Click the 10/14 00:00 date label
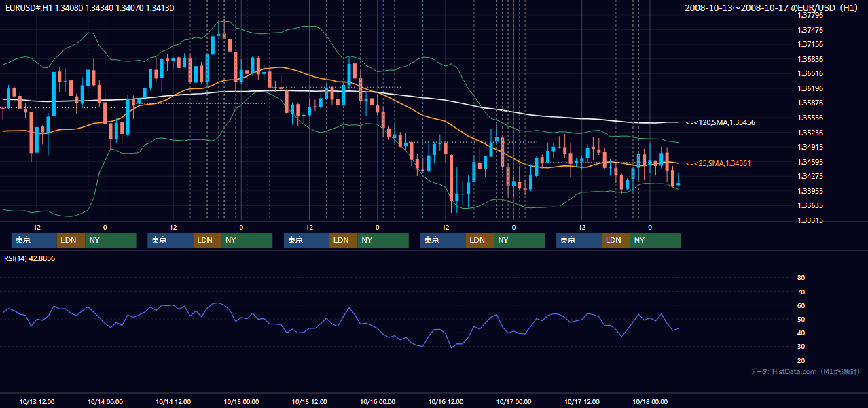The width and height of the screenshot is (868, 408). coord(105,401)
